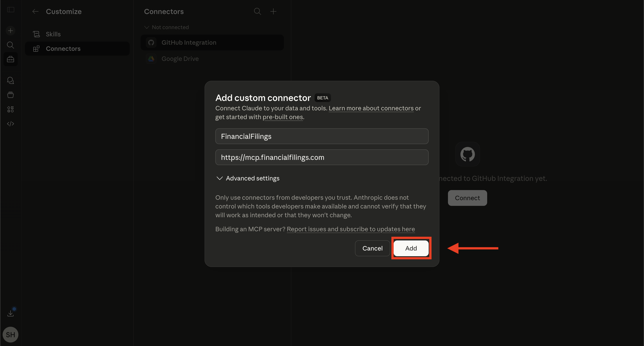Click the mcp.financialfilings.com URL field
644x346 pixels.
coord(322,157)
